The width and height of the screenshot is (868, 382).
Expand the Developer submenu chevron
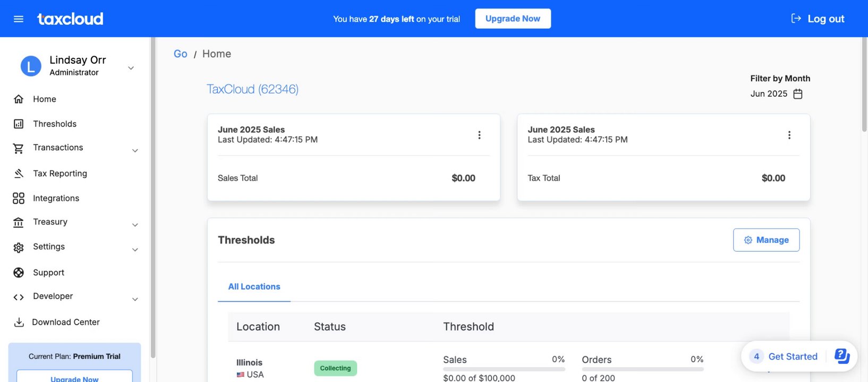pos(135,299)
